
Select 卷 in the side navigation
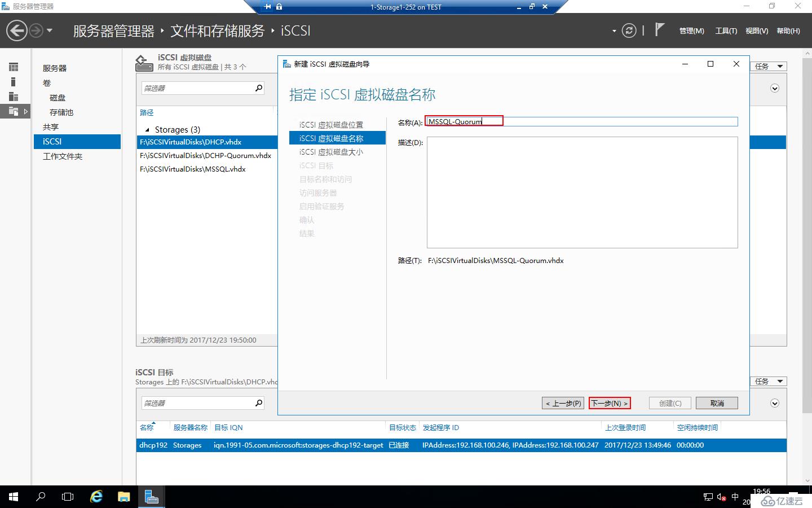coord(47,83)
